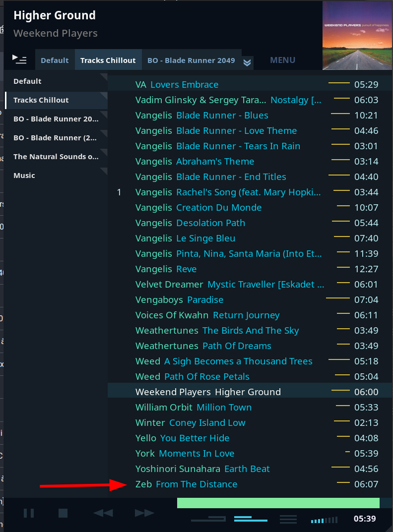Skip back with the rewind arrows button
The width and height of the screenshot is (393, 532).
pyautogui.click(x=103, y=513)
